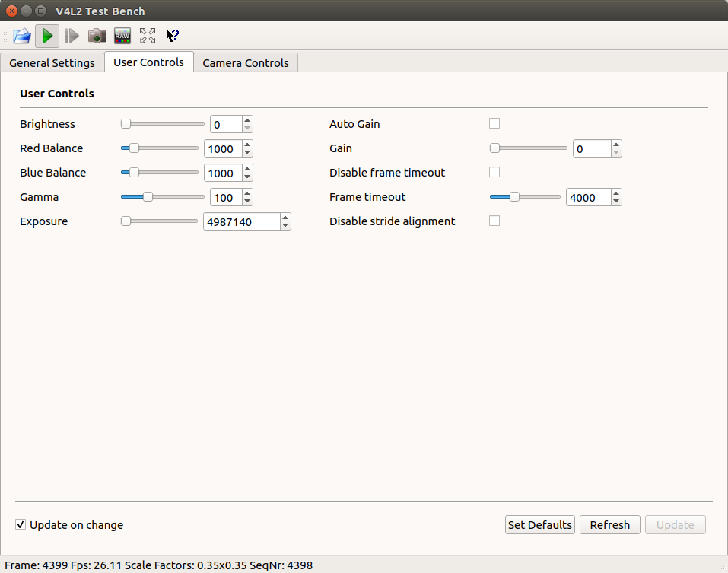Decrease Gain with the down arrow
The width and height of the screenshot is (728, 573).
[616, 153]
